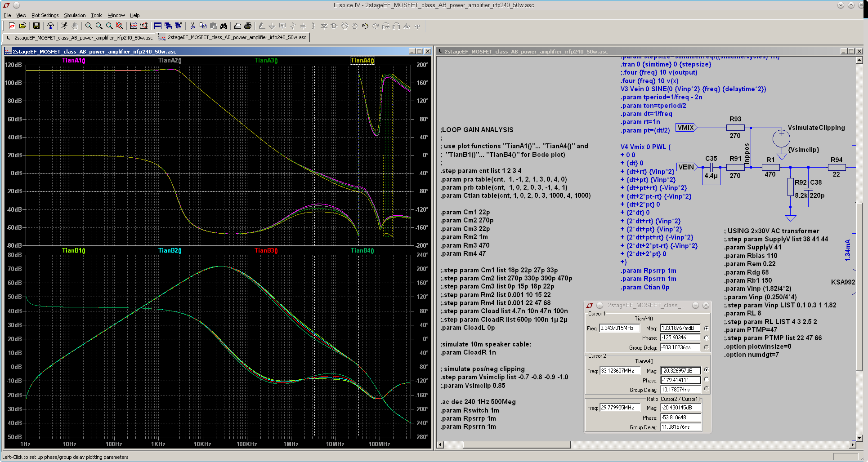This screenshot has height=462, width=868.
Task: Open the Window menu
Action: [116, 15]
